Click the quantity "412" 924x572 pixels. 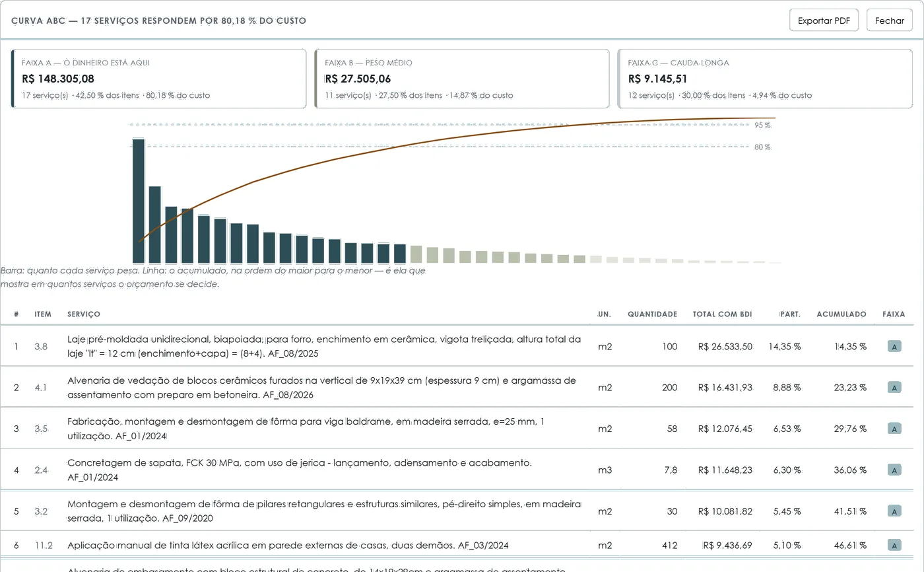click(669, 546)
